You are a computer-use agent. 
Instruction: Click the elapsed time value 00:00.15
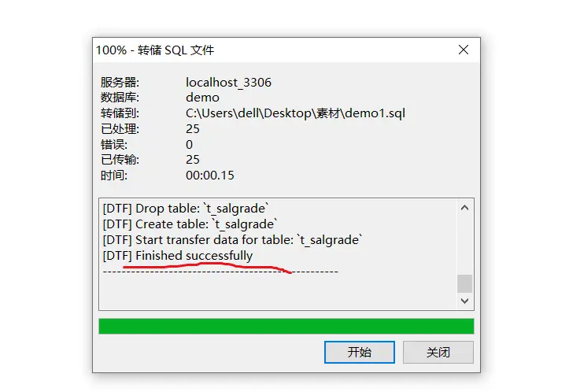point(210,176)
